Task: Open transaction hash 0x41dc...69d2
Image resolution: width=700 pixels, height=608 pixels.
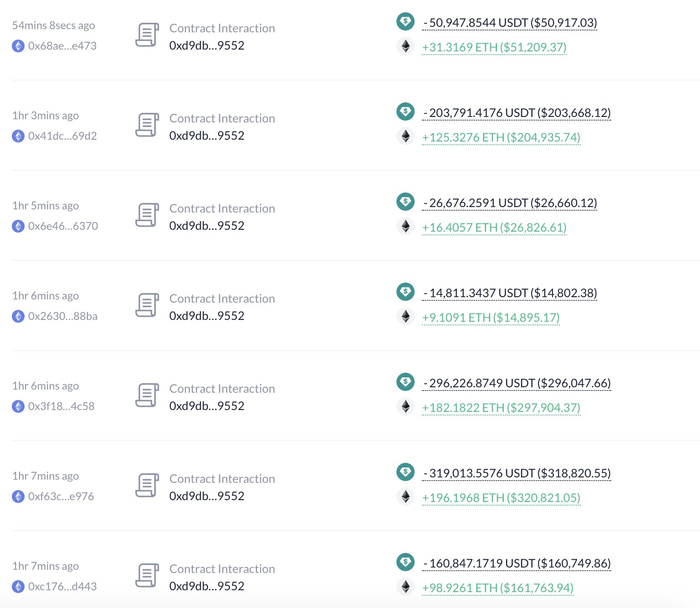Action: pyautogui.click(x=62, y=136)
